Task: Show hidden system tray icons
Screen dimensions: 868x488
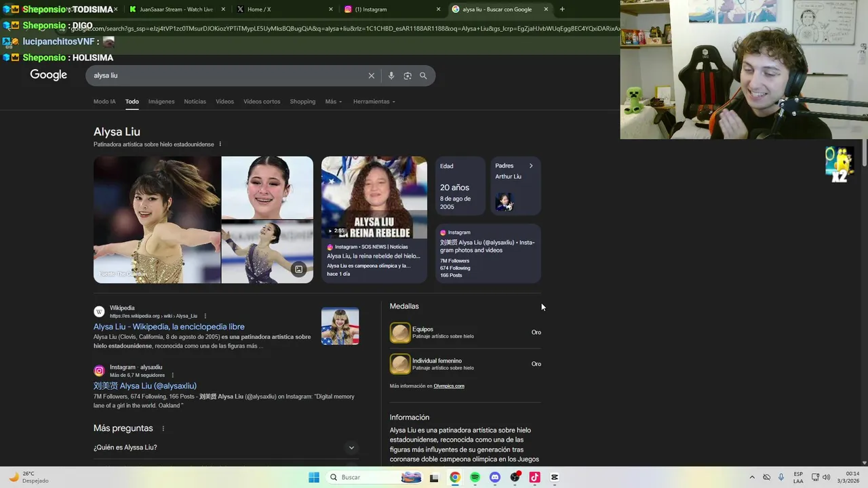Action: point(751,477)
